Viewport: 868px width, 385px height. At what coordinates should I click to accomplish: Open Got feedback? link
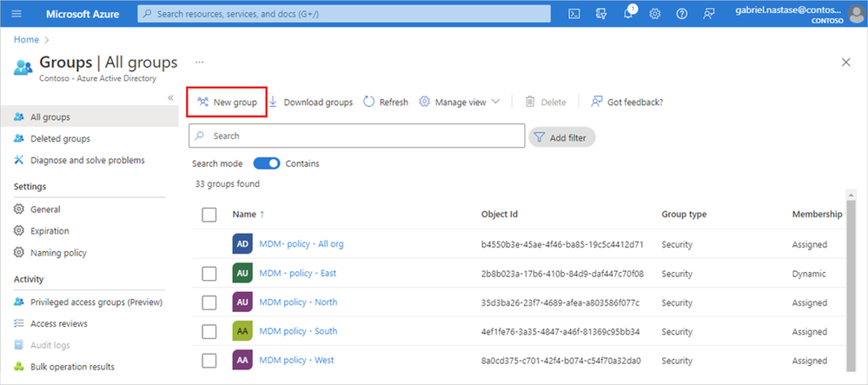pyautogui.click(x=626, y=102)
